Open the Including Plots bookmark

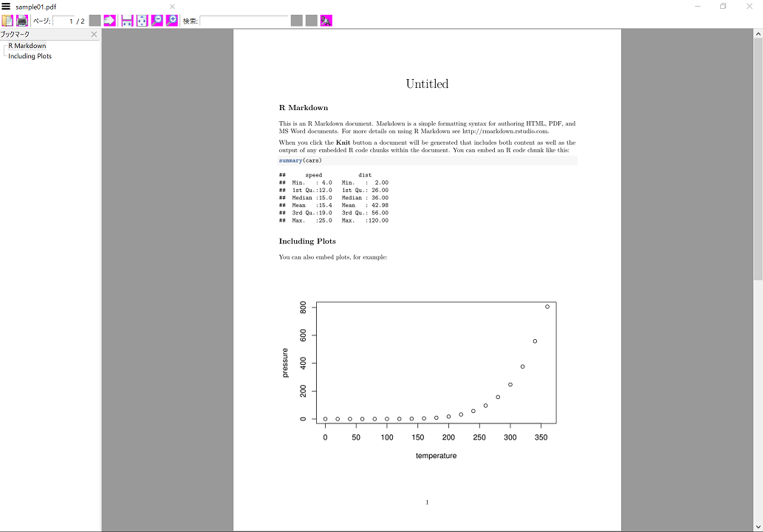tap(30, 56)
